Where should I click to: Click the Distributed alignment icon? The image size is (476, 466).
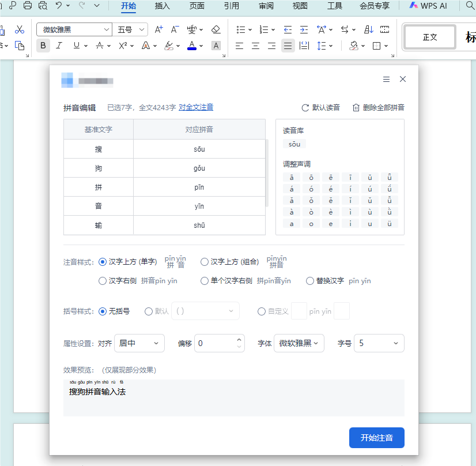(304, 46)
